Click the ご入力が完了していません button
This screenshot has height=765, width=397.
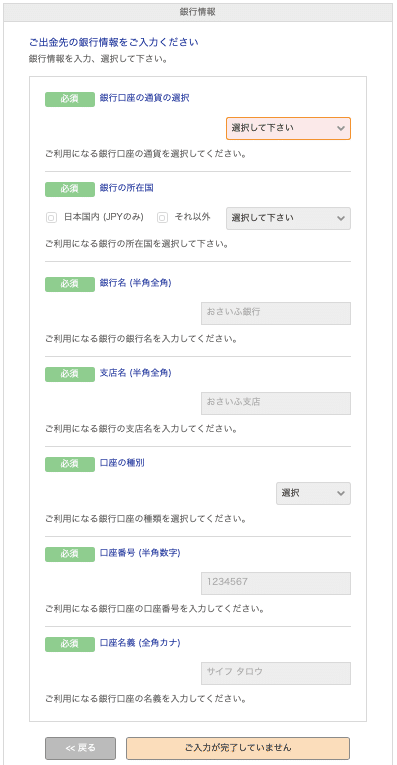238,748
